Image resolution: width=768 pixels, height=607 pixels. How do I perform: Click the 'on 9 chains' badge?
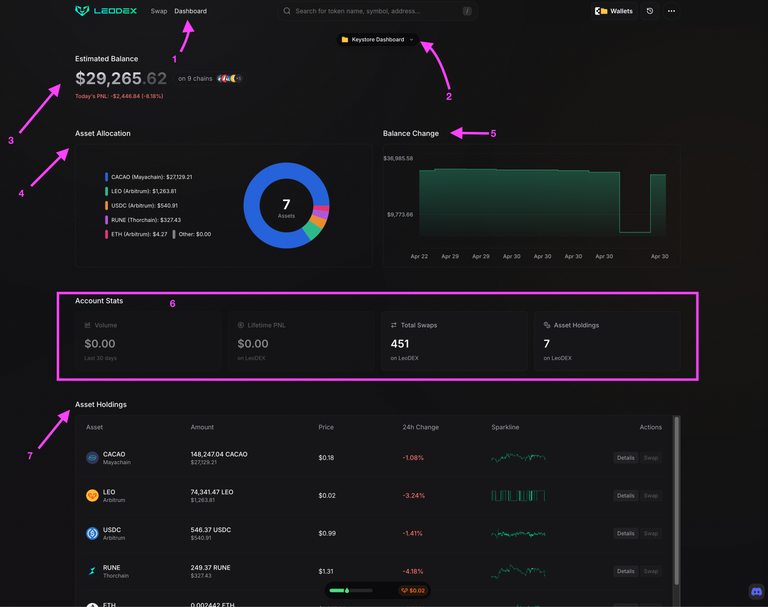point(209,78)
